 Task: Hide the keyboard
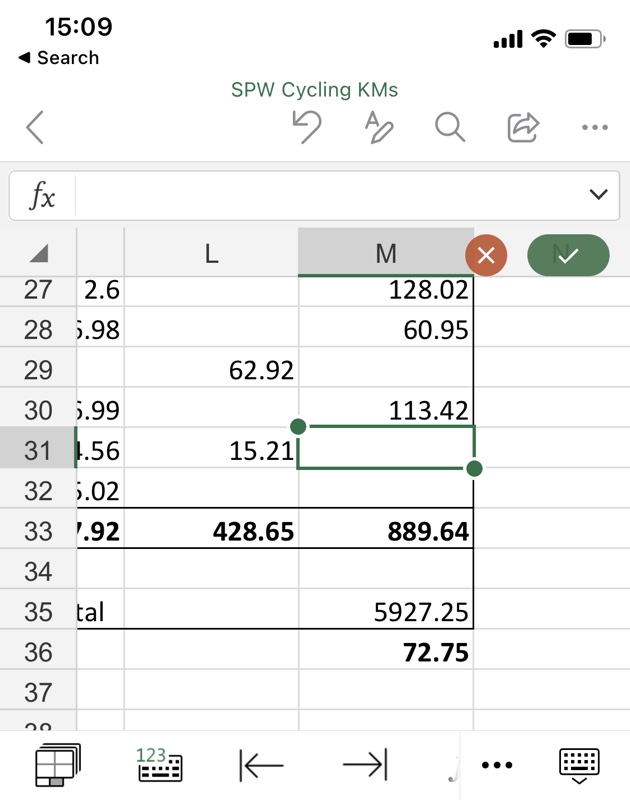[579, 765]
